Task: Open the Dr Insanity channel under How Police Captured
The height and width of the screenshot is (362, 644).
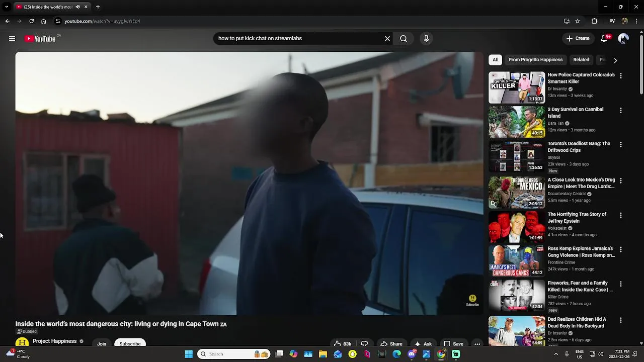Action: tap(557, 89)
